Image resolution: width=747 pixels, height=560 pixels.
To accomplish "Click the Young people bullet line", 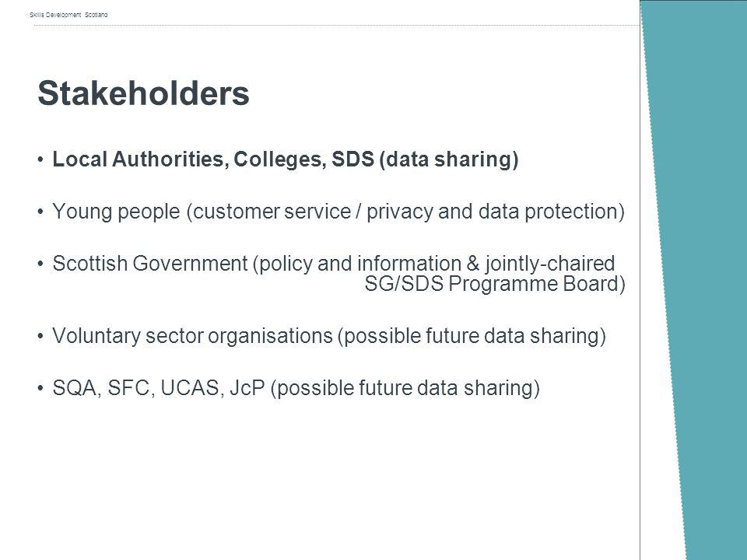I will [338, 212].
